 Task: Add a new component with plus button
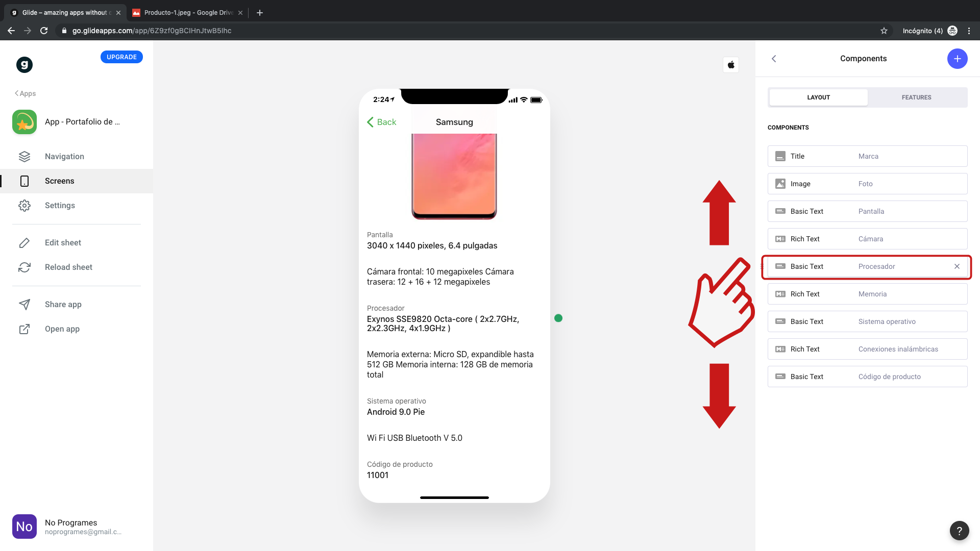(x=958, y=59)
